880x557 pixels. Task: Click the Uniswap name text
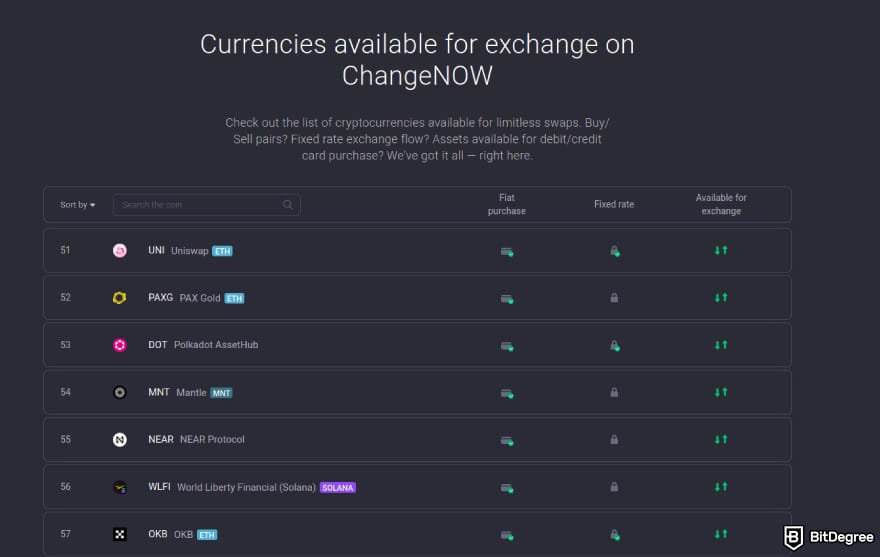click(190, 251)
